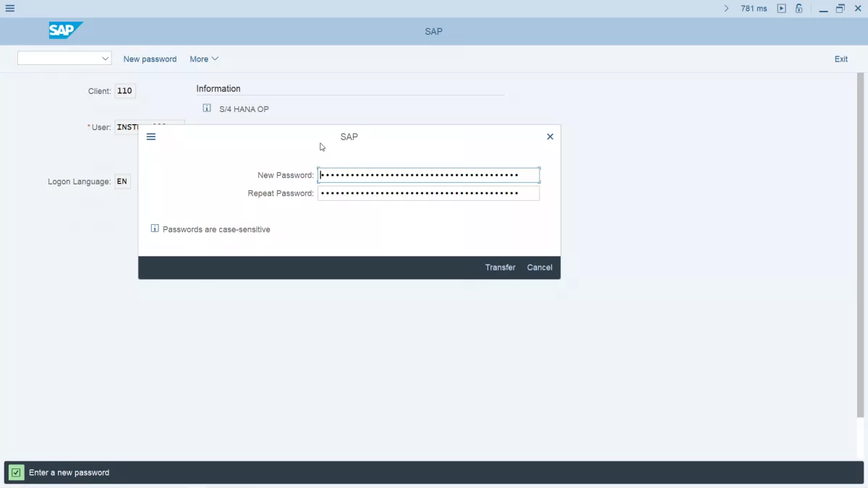
Task: Click the New password toolbar button
Action: pyautogui.click(x=150, y=59)
